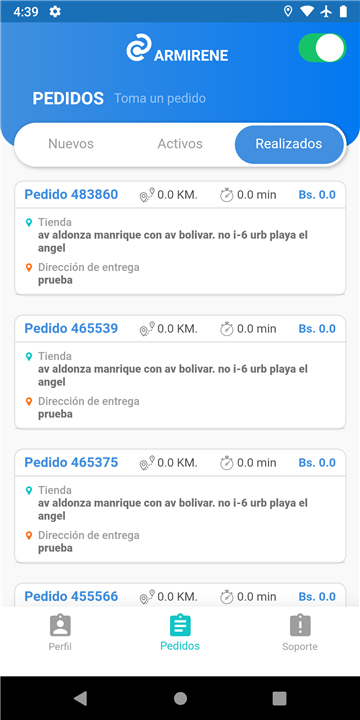Open order Pedido 483860
Image resolution: width=360 pixels, height=720 pixels.
180,237
